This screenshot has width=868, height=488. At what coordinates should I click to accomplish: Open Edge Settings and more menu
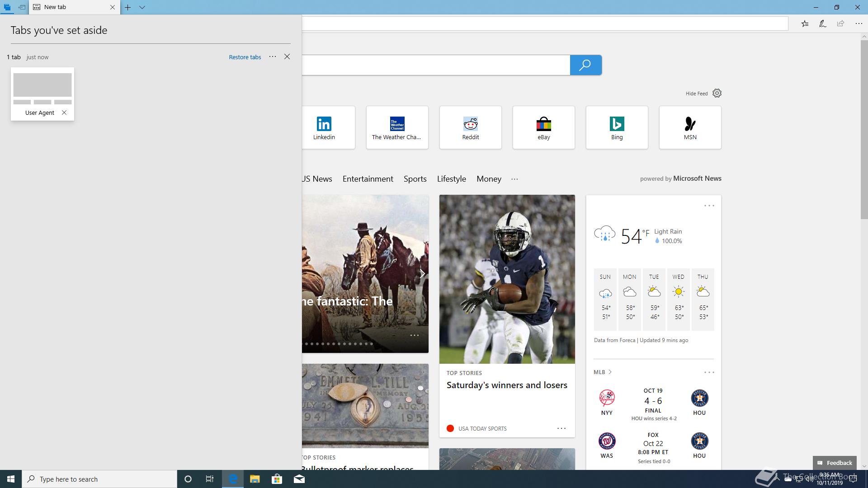[x=859, y=23]
